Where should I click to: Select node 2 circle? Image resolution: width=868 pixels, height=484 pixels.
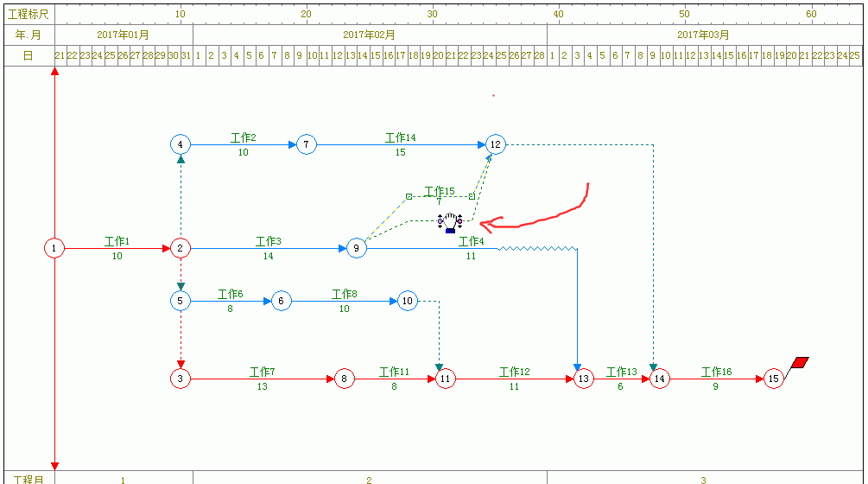[x=181, y=248]
